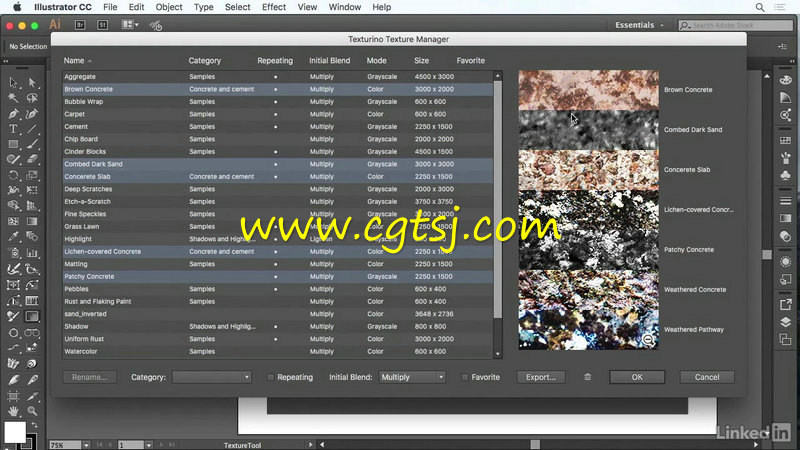Image resolution: width=800 pixels, height=450 pixels.
Task: Open the Swatches panel icon
Action: tap(786, 140)
